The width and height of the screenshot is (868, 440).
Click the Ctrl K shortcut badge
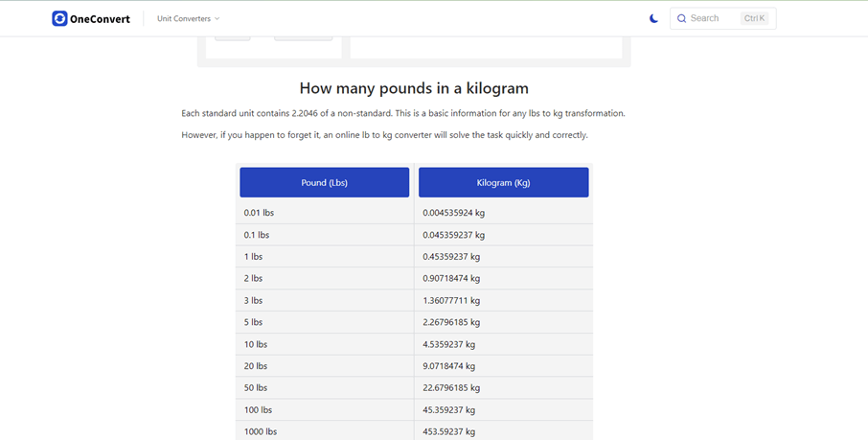[x=754, y=18]
